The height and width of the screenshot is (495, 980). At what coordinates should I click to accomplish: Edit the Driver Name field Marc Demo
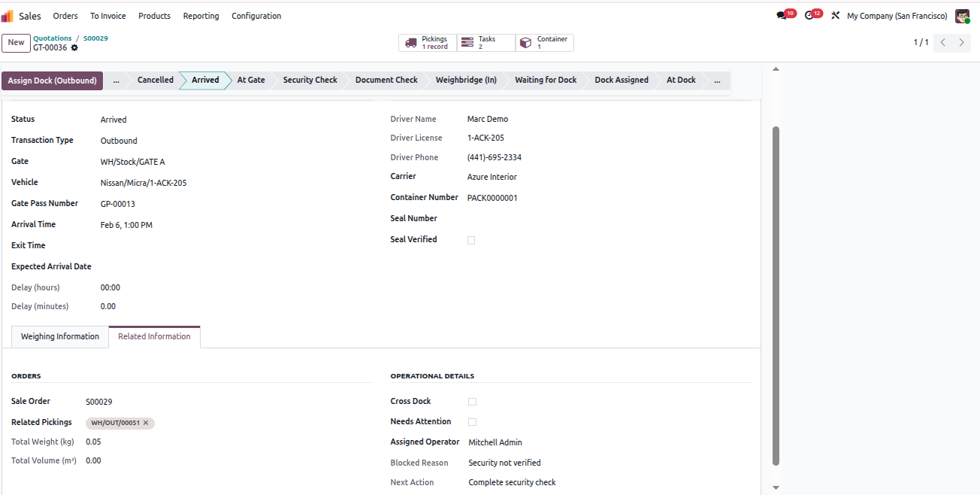(x=609, y=120)
